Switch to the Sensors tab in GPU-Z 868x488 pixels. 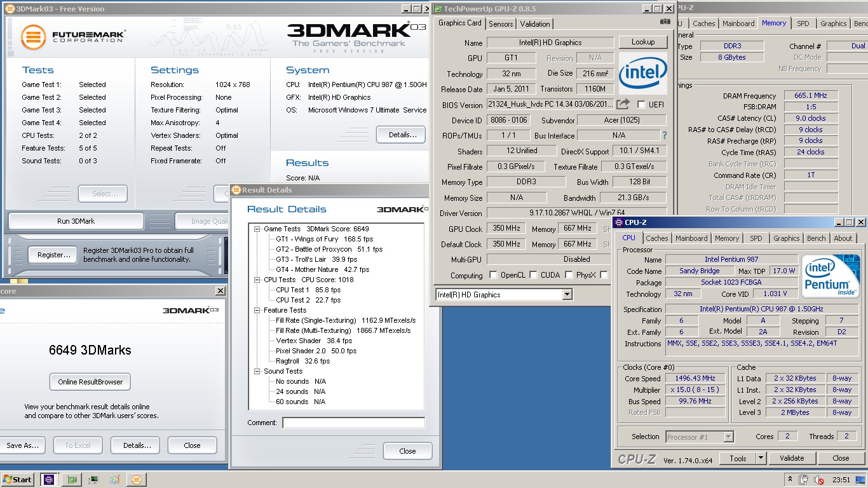pyautogui.click(x=501, y=24)
